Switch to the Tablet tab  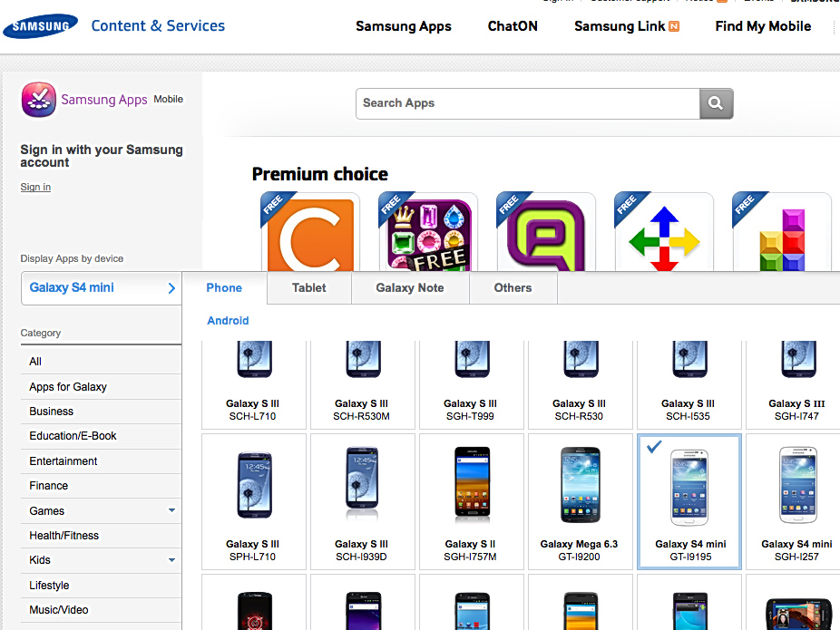tap(309, 288)
